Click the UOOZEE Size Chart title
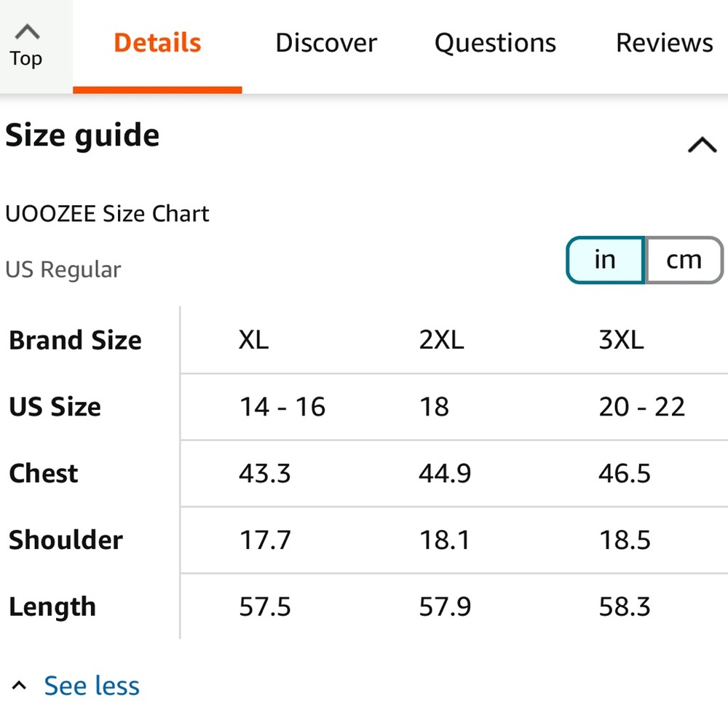728x728 pixels. tap(107, 213)
